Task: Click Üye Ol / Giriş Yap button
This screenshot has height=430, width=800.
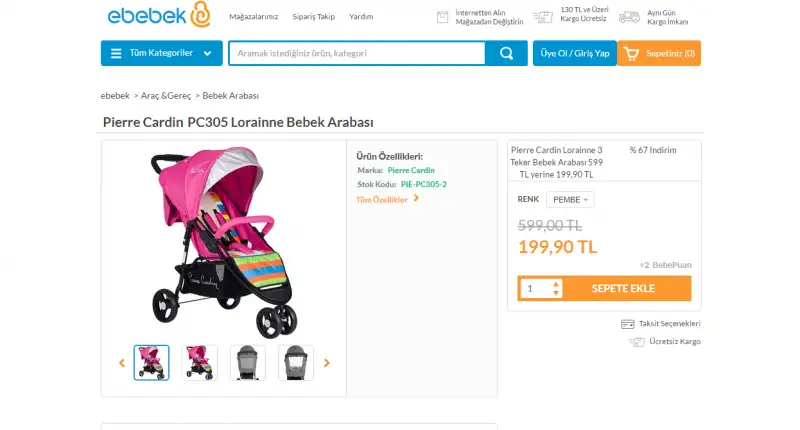Action: 575,53
